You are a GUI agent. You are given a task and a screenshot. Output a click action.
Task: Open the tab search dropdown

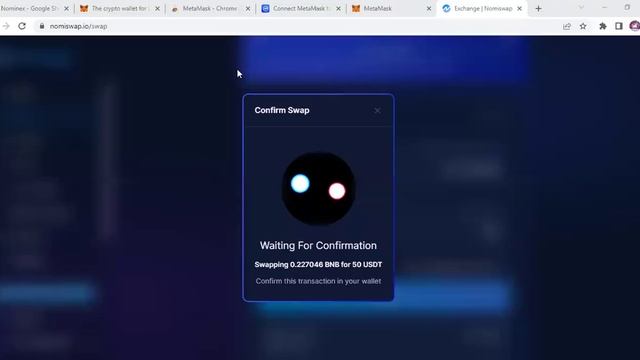[x=581, y=8]
